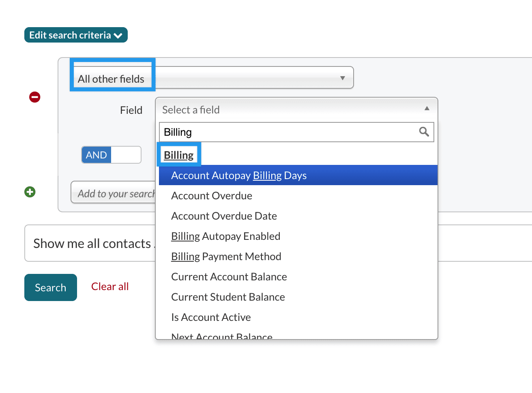
Task: Open the All other fields dropdown
Action: [212, 78]
